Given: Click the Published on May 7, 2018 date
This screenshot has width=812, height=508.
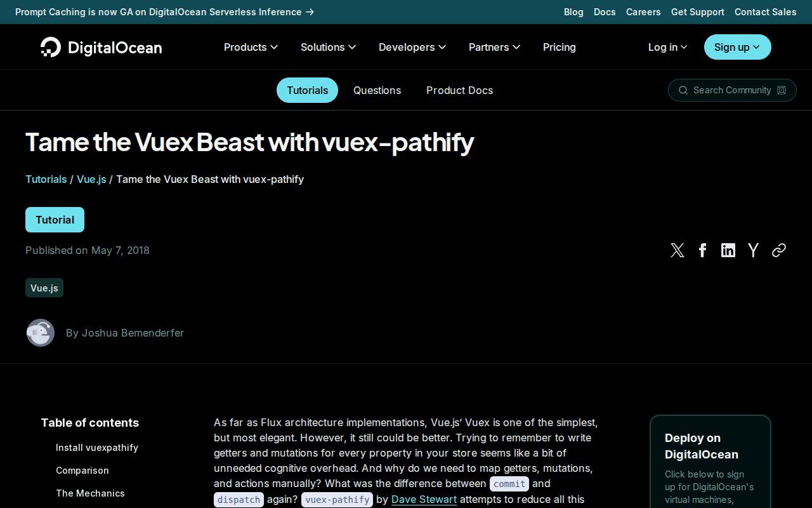Looking at the screenshot, I should 88,250.
